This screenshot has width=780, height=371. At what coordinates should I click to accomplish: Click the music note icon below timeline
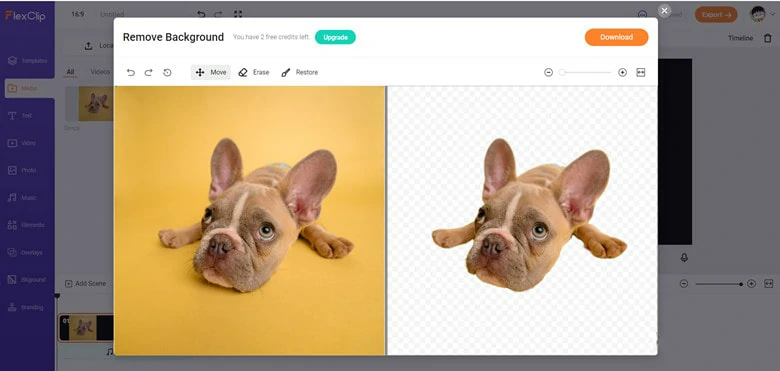(109, 352)
